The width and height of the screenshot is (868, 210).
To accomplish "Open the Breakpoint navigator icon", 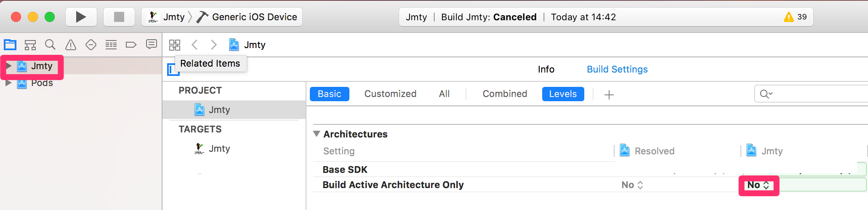I will [131, 45].
